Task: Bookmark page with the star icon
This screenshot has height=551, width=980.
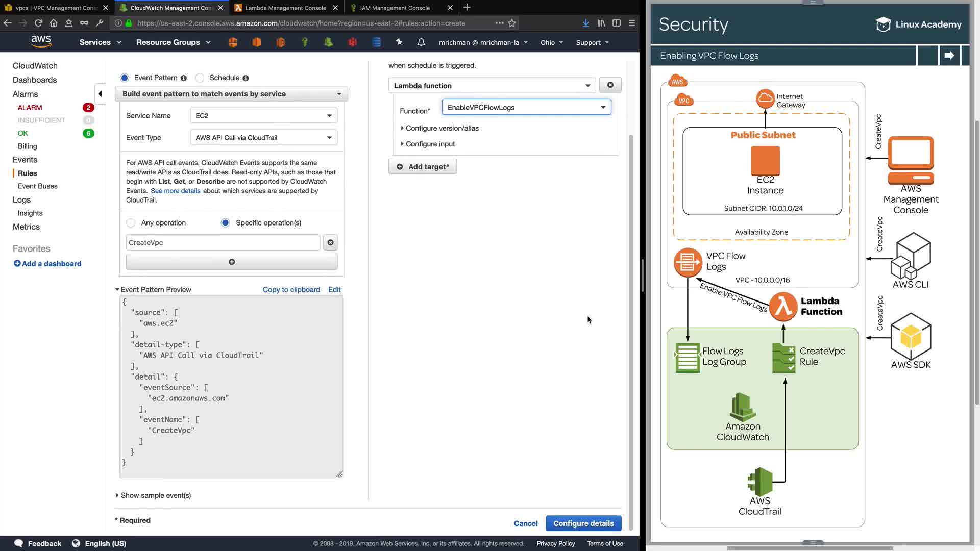Action: coord(512,23)
